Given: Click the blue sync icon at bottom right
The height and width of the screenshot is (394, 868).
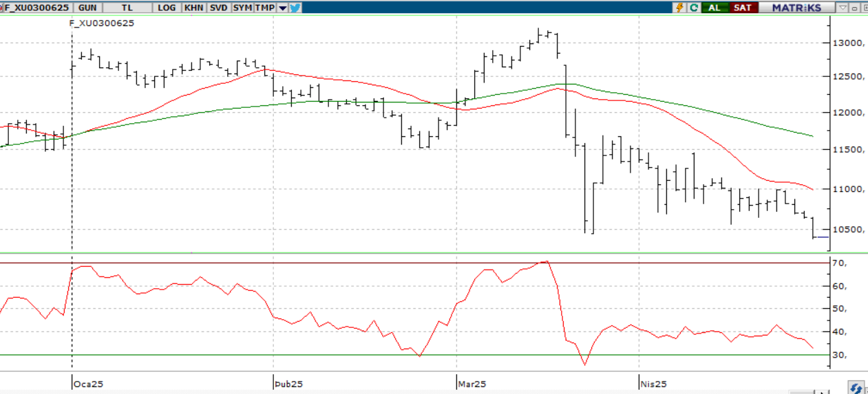Looking at the screenshot, I should coord(856,388).
